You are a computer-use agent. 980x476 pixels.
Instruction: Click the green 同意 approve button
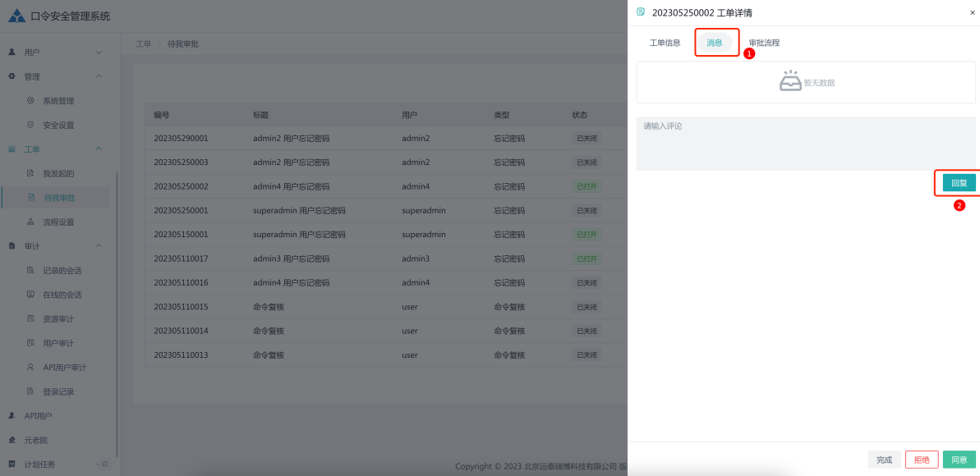point(959,460)
